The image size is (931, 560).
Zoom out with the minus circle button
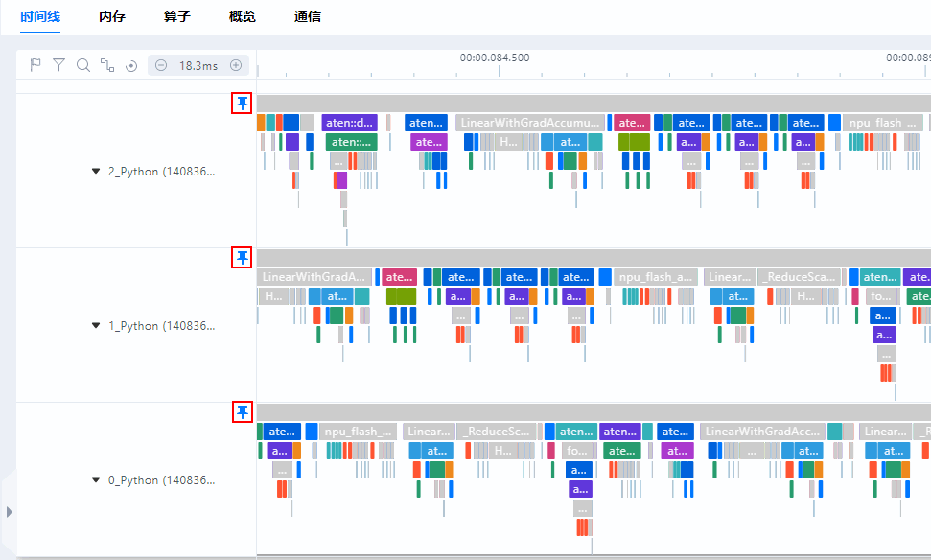[161, 65]
